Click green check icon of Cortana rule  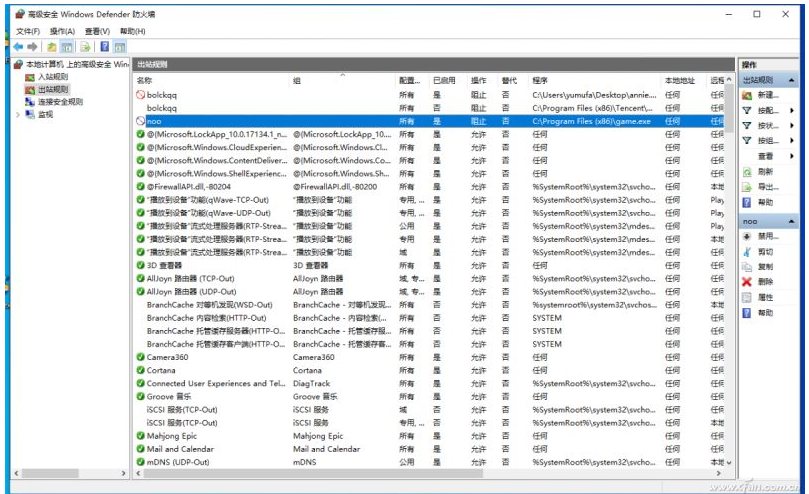[x=140, y=370]
